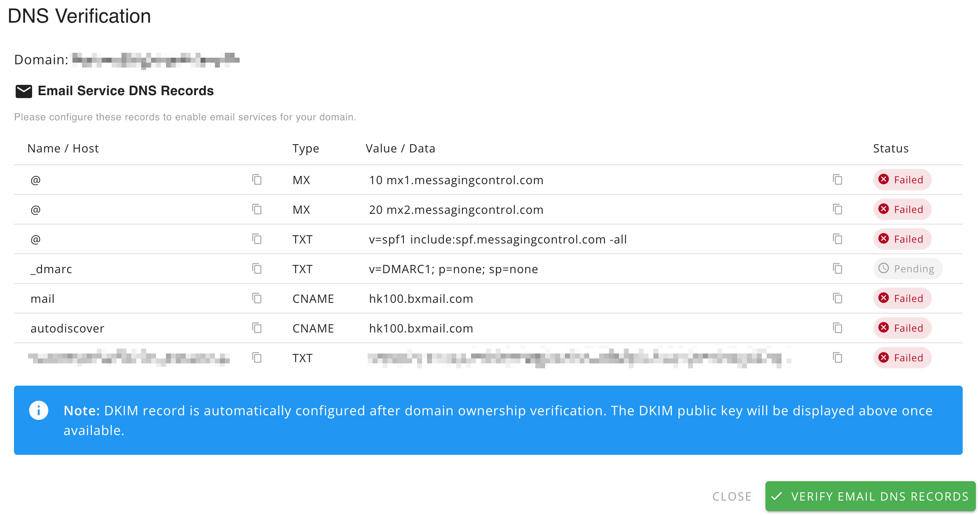Click the info icon in the blue note
This screenshot has height=515, width=980.
click(39, 410)
